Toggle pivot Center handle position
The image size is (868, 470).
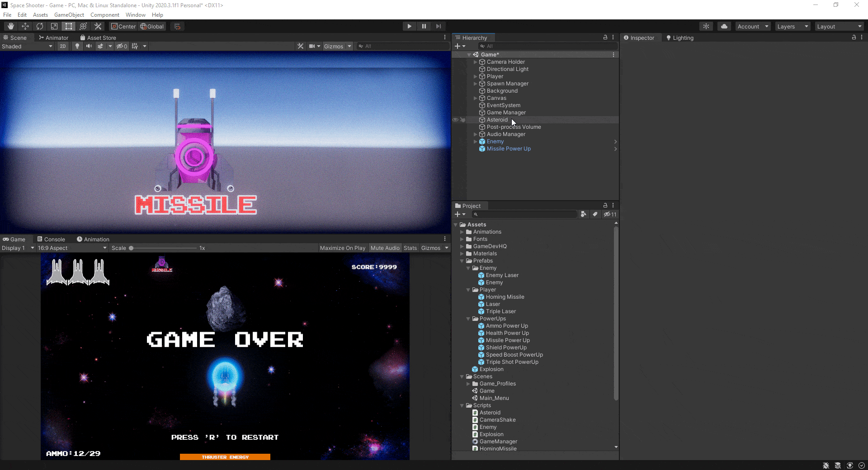click(123, 26)
